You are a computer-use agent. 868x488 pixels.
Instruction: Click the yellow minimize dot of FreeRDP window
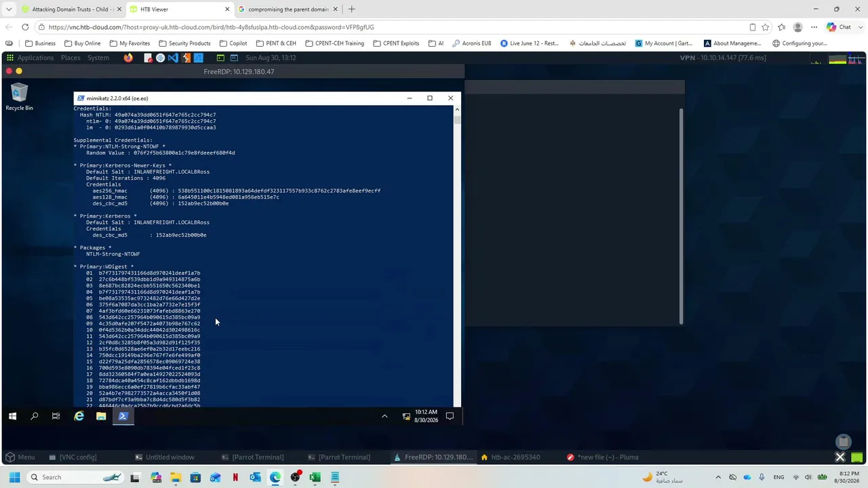19,71
